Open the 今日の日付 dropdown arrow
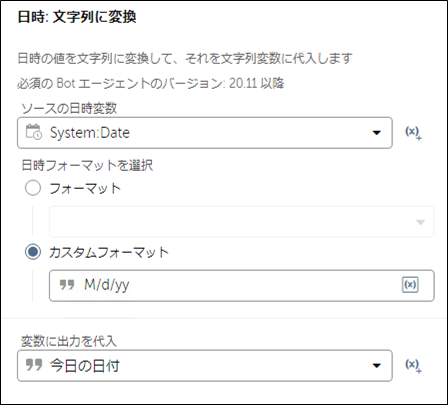This screenshot has width=448, height=405. (x=377, y=366)
